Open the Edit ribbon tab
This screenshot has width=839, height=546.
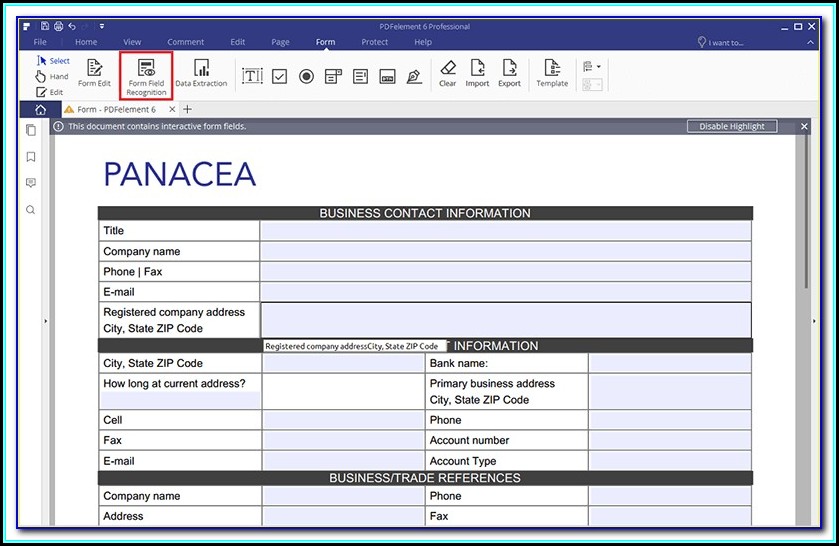point(238,42)
